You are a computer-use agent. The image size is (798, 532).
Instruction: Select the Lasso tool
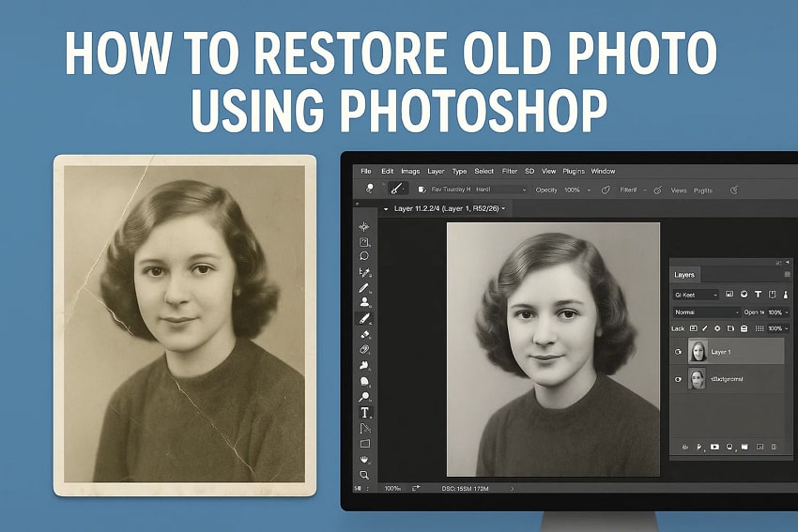click(364, 256)
